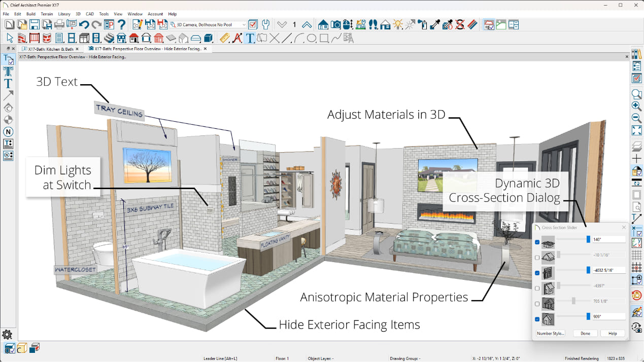Click the Adjust Lights lightbulb icon
Viewport: 644px width, 362px height.
[x=397, y=24]
